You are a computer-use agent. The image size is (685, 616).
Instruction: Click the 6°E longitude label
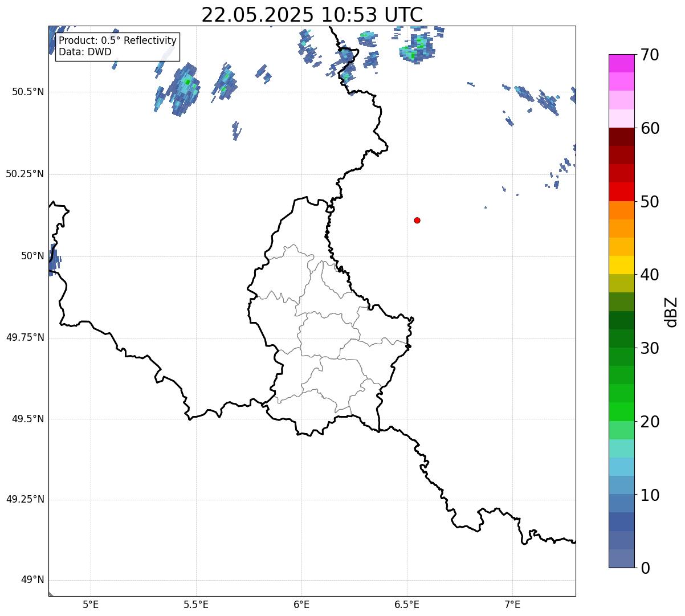coord(301,605)
